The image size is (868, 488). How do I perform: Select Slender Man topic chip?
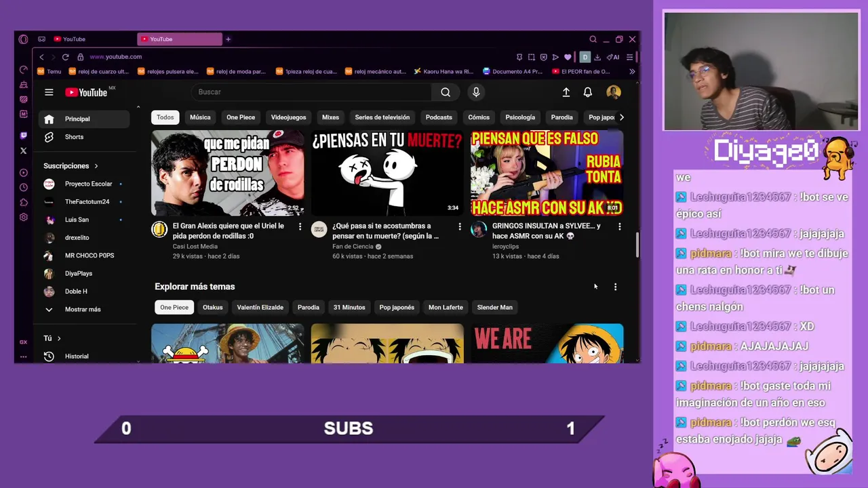click(494, 308)
